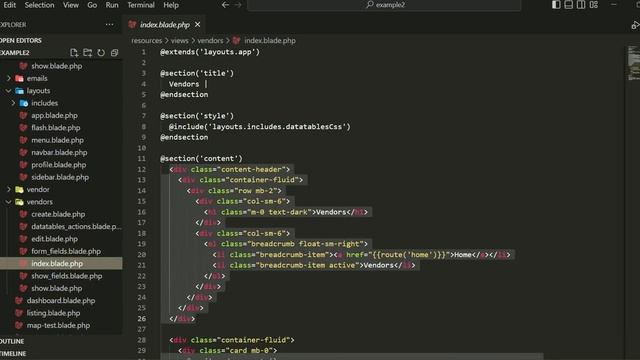Click the New File icon in explorer

tap(74, 53)
